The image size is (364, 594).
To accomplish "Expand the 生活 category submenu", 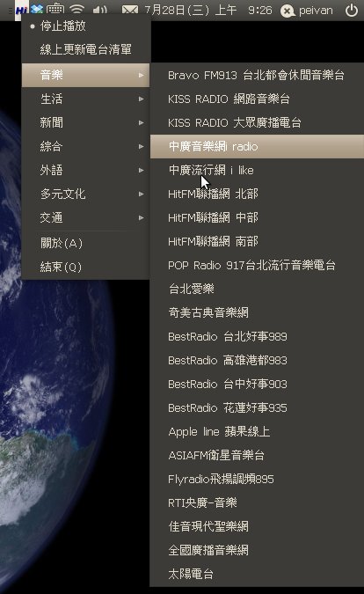I will pyautogui.click(x=86, y=99).
